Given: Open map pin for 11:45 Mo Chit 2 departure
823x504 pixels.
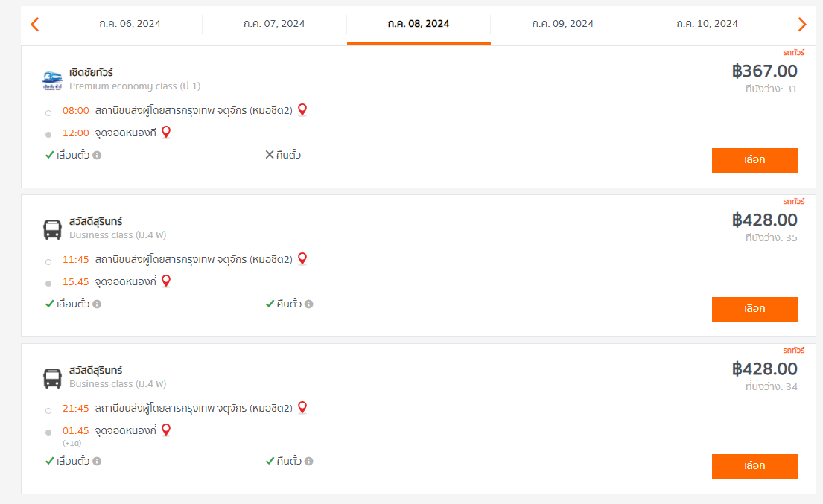Looking at the screenshot, I should (302, 258).
